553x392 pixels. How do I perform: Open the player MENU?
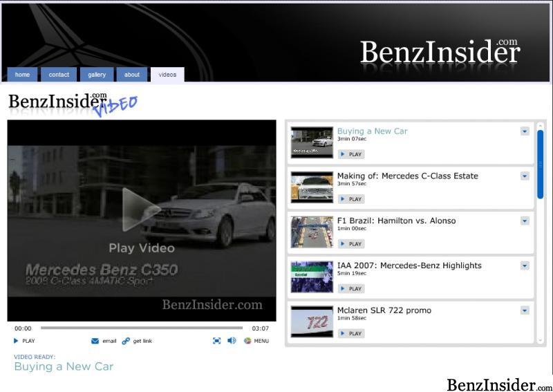256,341
